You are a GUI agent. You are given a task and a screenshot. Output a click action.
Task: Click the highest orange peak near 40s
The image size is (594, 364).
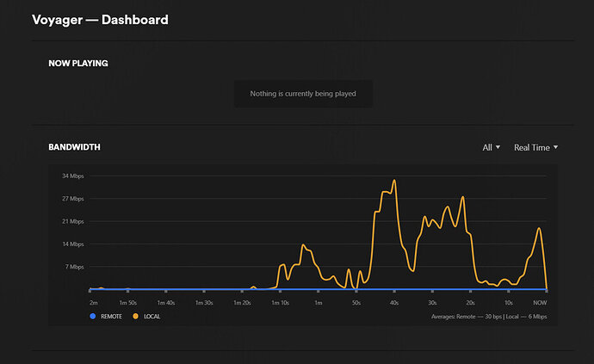point(394,181)
